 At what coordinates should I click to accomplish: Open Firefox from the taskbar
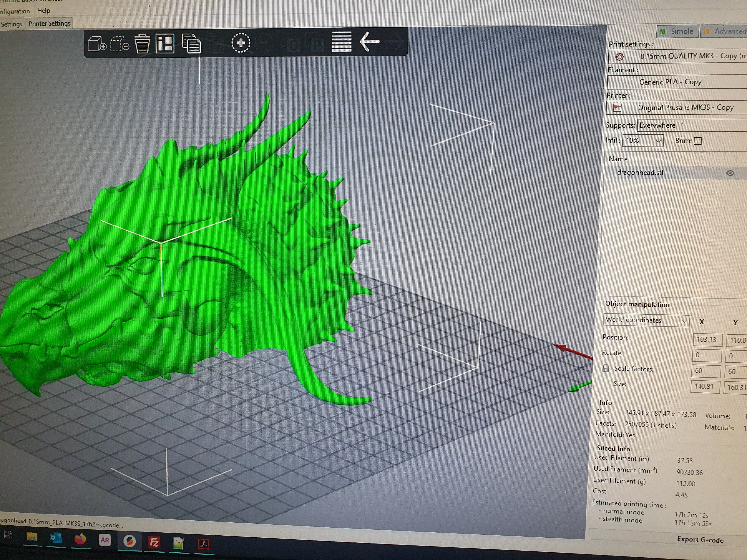click(80, 539)
